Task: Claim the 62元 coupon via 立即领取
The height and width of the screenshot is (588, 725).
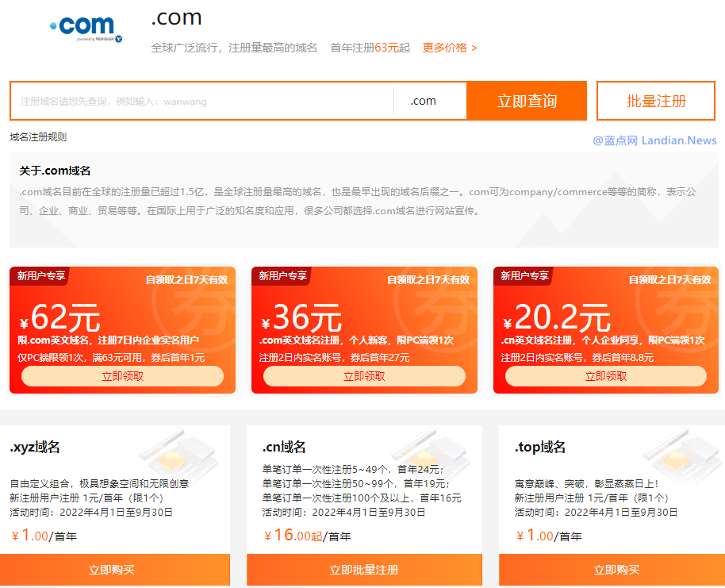Action: coord(121,376)
